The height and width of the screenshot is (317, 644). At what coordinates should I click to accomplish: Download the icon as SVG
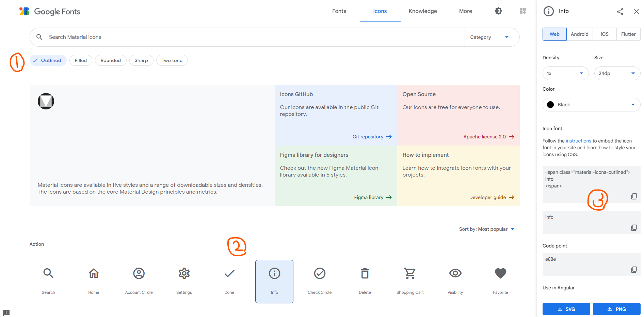click(x=566, y=309)
